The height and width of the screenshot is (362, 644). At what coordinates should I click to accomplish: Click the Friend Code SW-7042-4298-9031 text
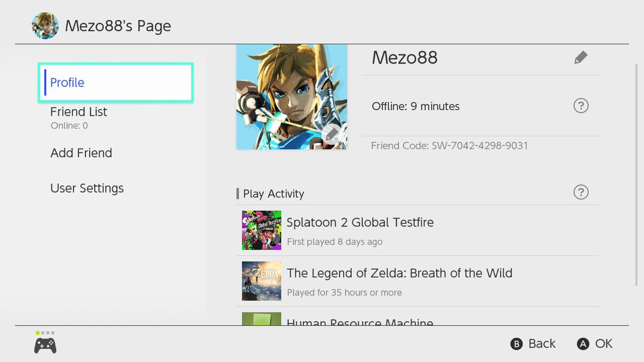point(449,145)
